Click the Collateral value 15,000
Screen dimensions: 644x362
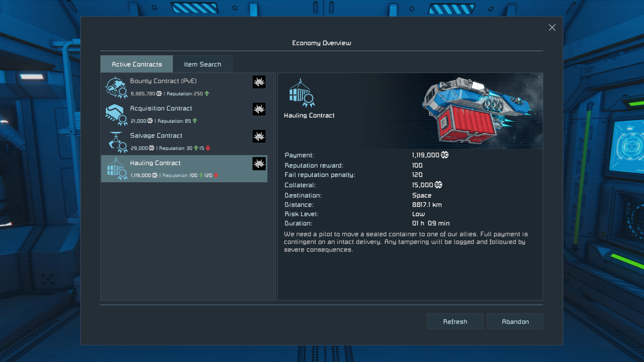[423, 185]
